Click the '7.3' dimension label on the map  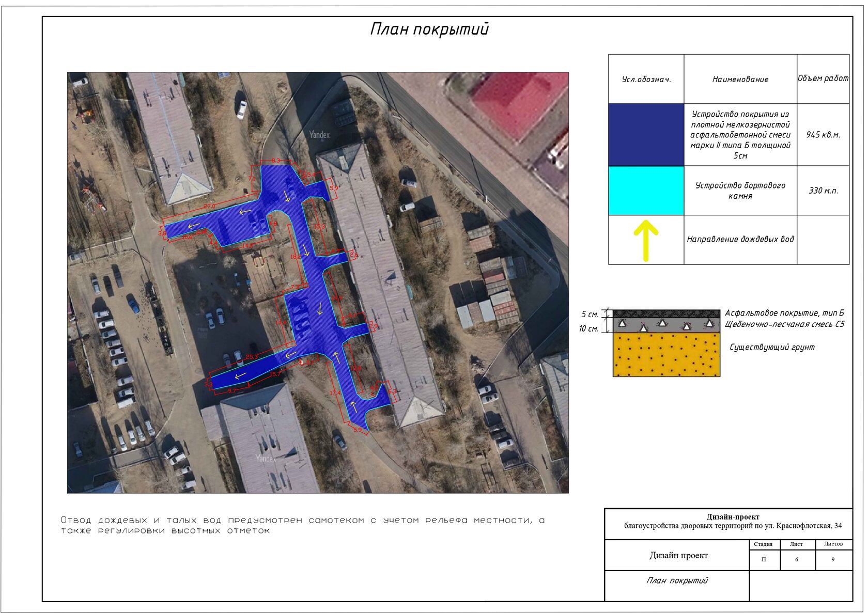[295, 287]
